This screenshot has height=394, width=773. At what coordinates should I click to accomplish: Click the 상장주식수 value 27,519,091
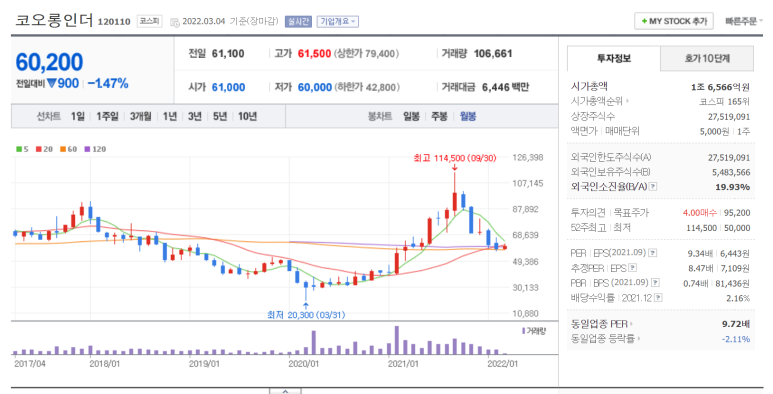pyautogui.click(x=729, y=117)
